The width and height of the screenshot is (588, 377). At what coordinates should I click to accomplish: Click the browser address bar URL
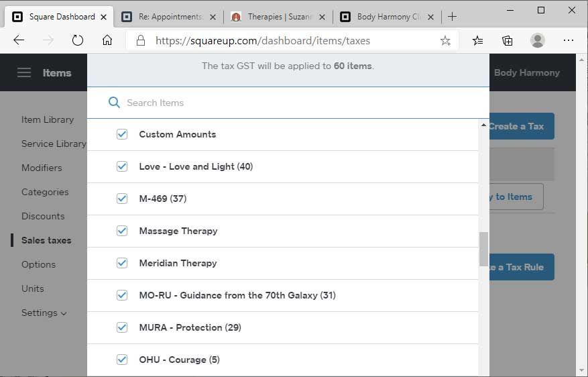pyautogui.click(x=263, y=40)
